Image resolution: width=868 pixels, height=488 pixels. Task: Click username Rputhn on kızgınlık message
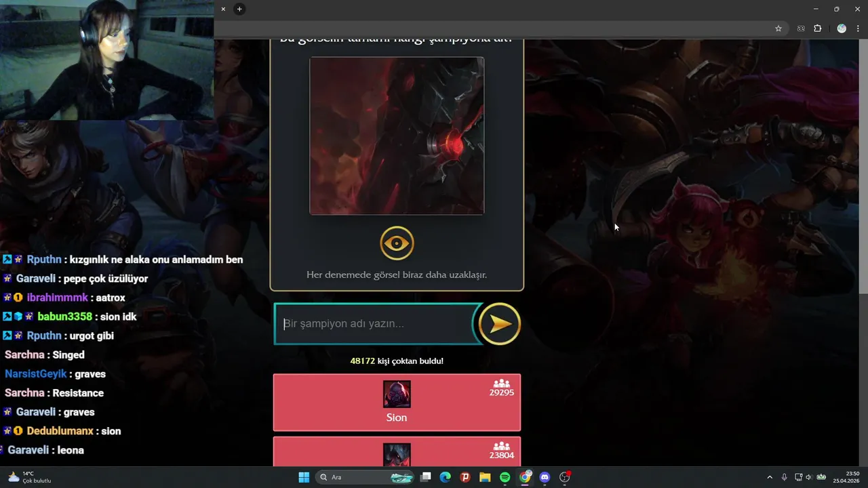(x=45, y=260)
